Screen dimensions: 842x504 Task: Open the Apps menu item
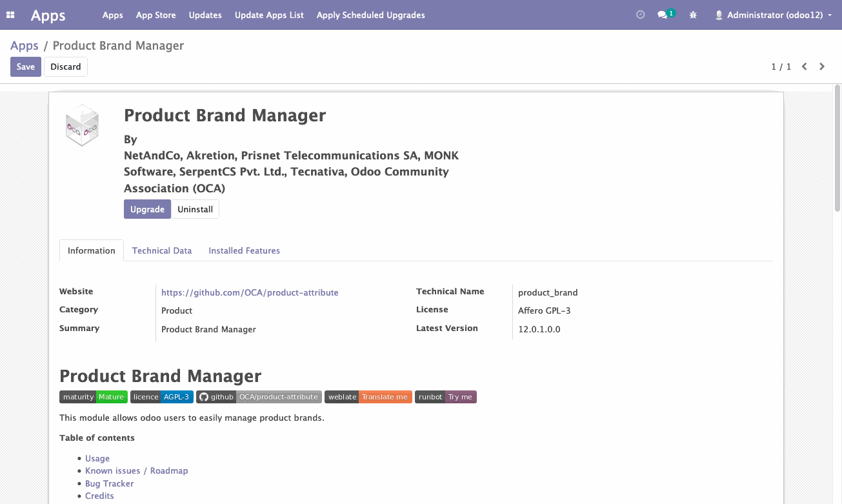pyautogui.click(x=113, y=15)
